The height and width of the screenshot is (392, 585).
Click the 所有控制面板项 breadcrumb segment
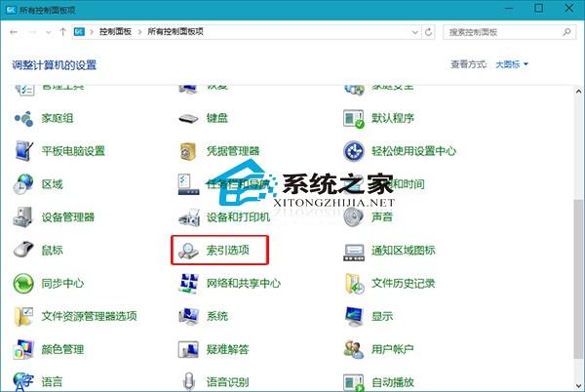coord(175,32)
